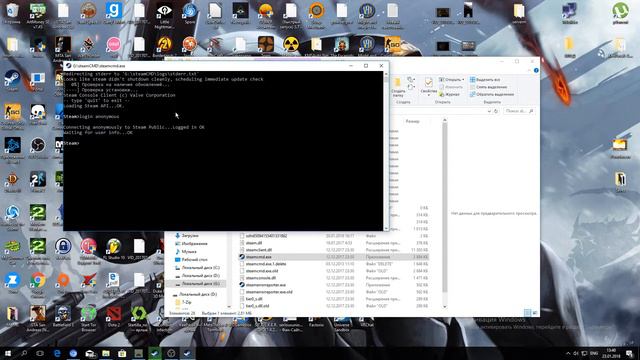The width and height of the screenshot is (640, 360).
Task: Click the Explorer help question-mark icon
Action: tap(536, 71)
